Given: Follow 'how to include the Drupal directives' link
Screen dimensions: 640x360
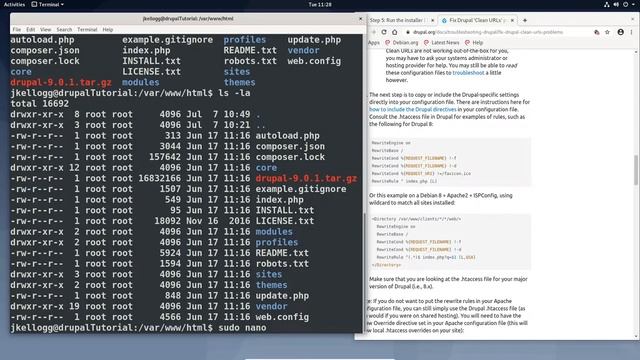Looking at the screenshot, I should coord(413,109).
